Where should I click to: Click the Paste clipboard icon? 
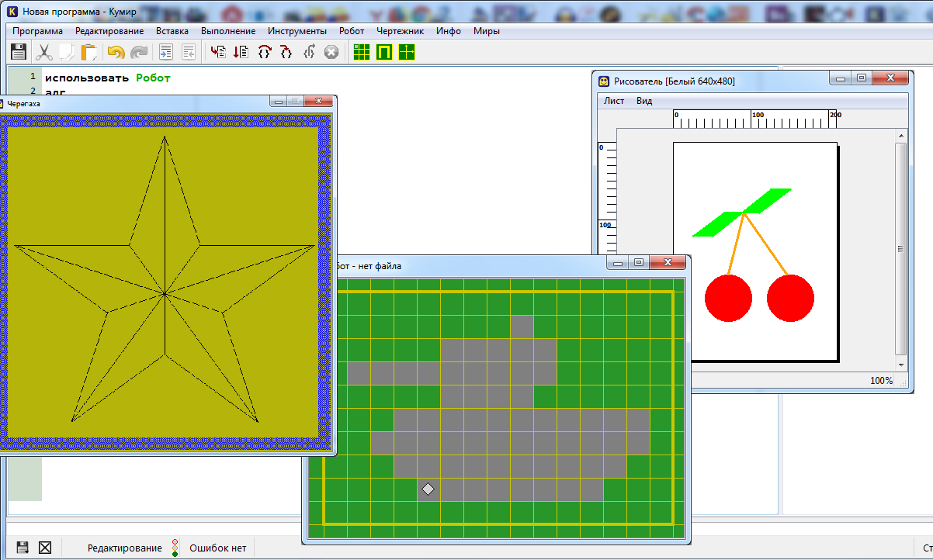(x=89, y=52)
